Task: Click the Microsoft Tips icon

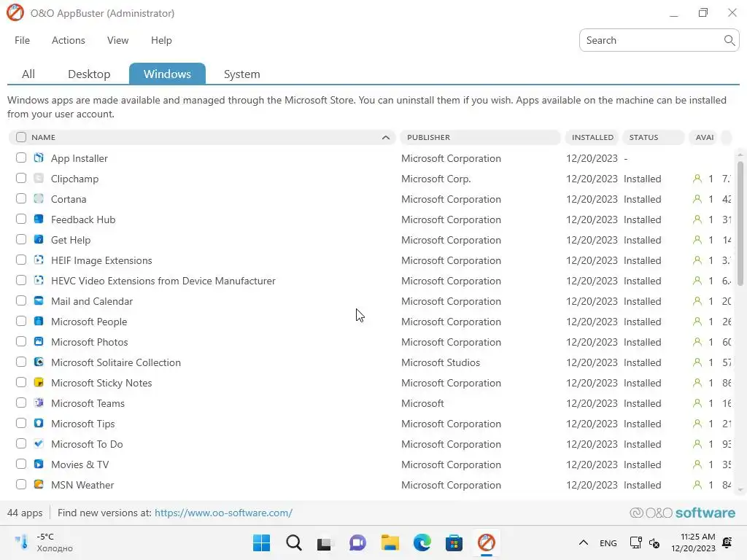Action: tap(39, 424)
